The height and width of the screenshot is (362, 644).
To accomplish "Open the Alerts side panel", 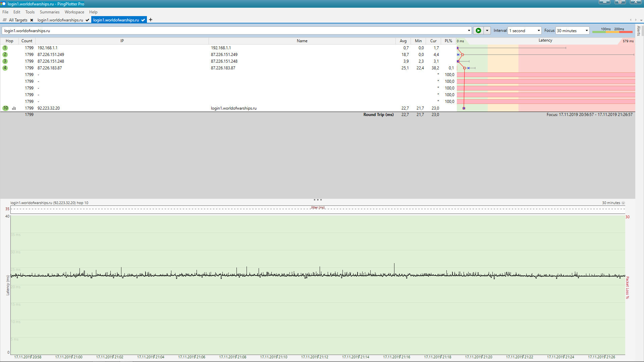I will pos(639,31).
